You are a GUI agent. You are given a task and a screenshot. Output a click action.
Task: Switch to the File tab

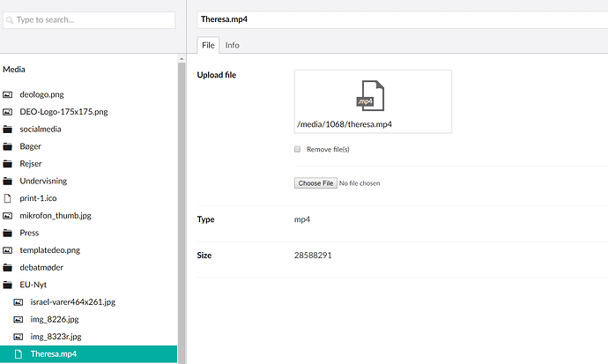point(208,45)
